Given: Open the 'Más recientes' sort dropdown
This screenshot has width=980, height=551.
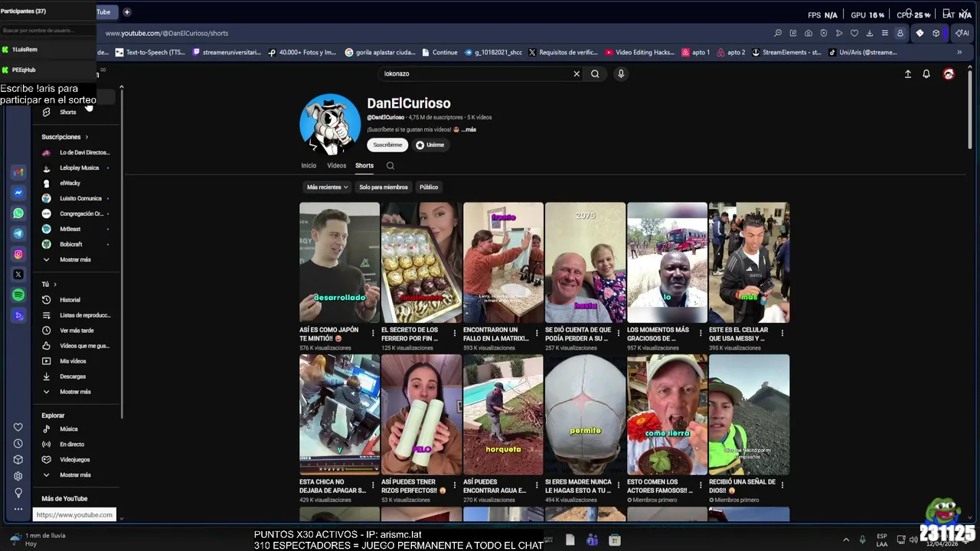Looking at the screenshot, I should 327,187.
